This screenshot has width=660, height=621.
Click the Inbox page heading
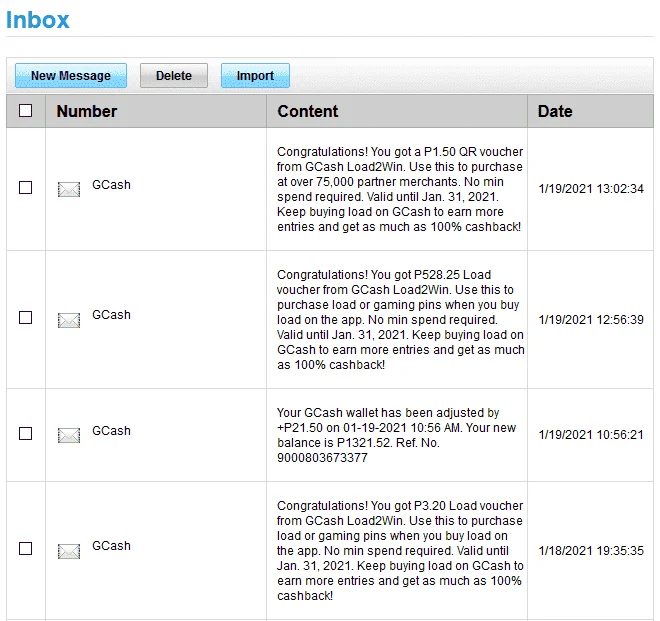[x=38, y=20]
